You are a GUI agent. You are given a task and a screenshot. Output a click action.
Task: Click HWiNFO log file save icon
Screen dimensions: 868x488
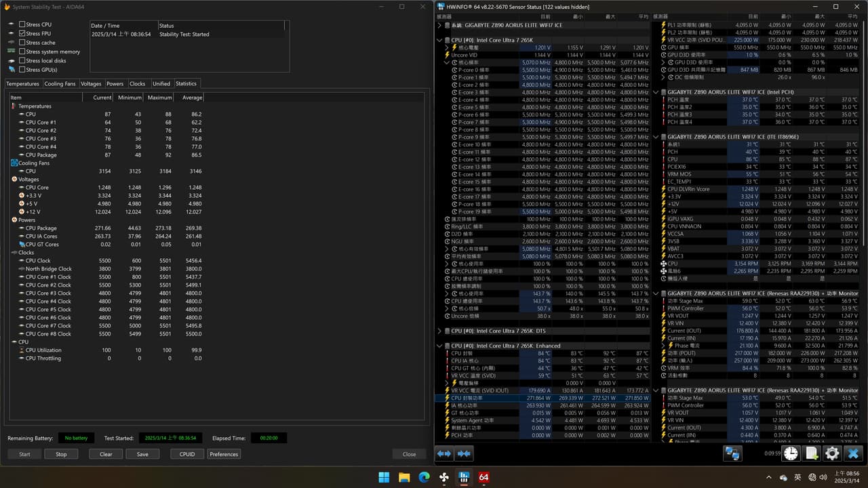click(x=812, y=453)
